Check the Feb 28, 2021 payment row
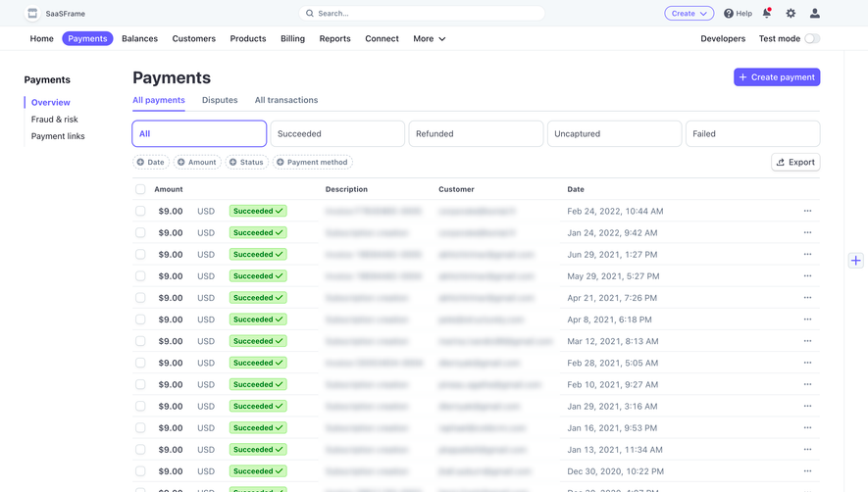868x492 pixels. coord(140,363)
